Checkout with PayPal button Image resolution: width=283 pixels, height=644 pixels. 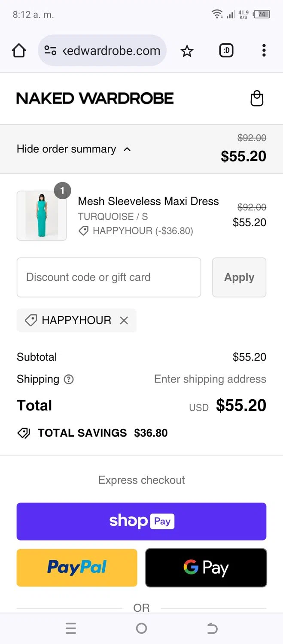coord(77,568)
